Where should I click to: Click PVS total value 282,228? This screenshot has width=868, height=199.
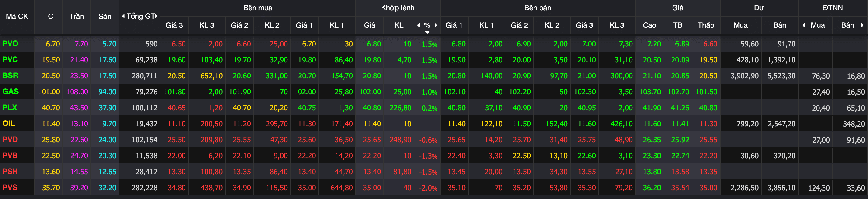coord(144,188)
